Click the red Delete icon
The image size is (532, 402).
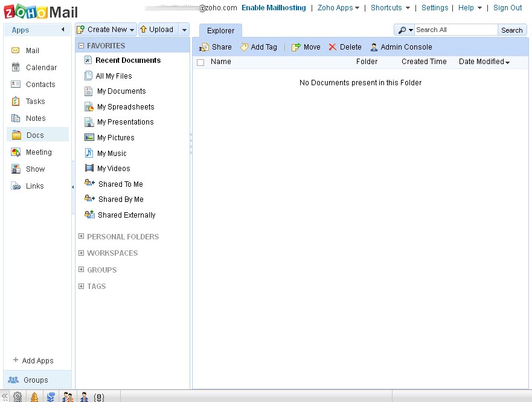(332, 47)
